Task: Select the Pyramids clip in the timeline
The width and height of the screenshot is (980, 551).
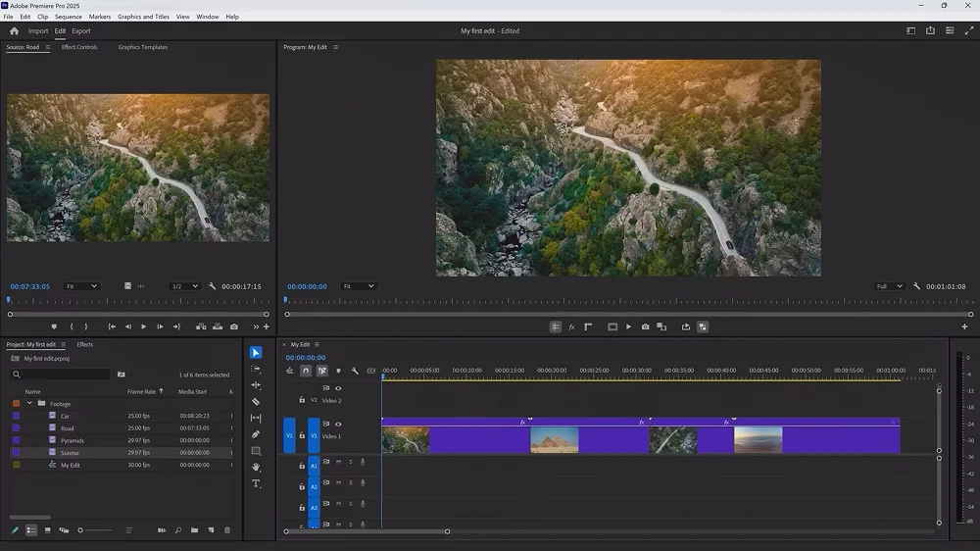Action: [588, 439]
